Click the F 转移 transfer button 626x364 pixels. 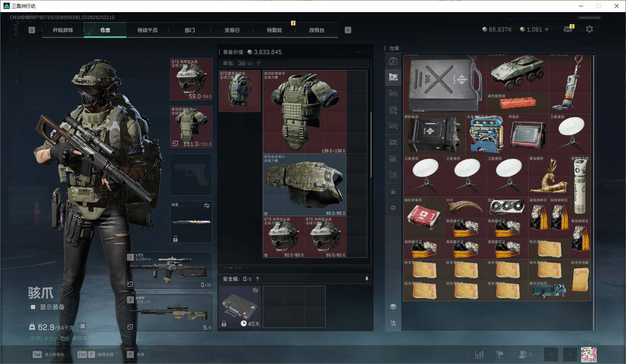pos(136,354)
